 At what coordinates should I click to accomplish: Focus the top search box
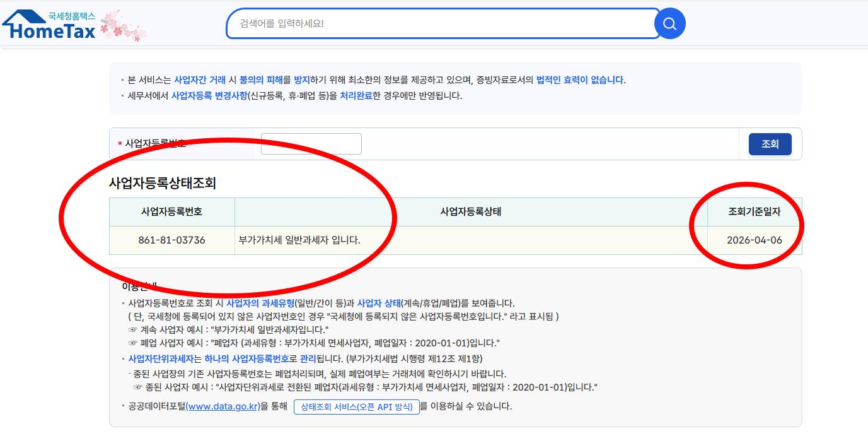click(441, 24)
